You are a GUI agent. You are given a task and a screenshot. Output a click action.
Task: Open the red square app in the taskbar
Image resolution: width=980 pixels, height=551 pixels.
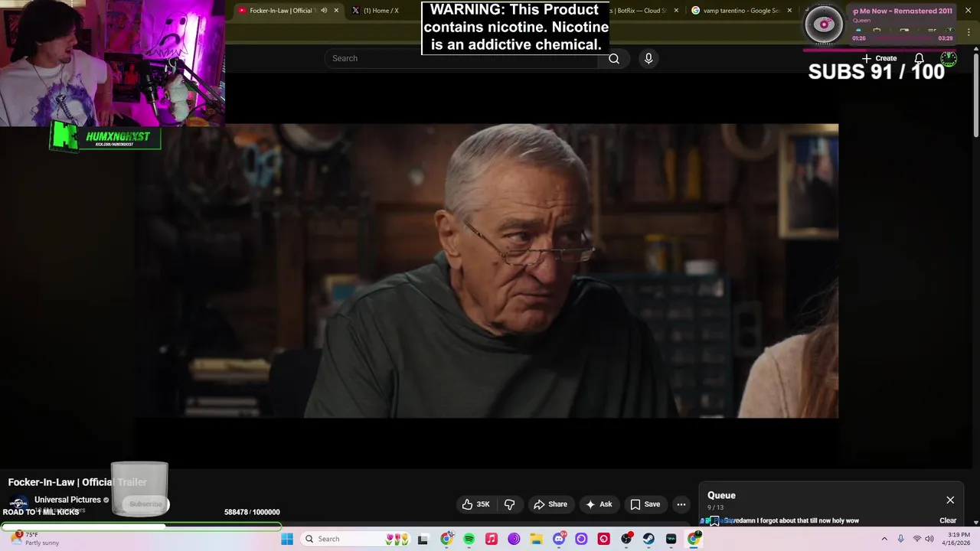(604, 539)
